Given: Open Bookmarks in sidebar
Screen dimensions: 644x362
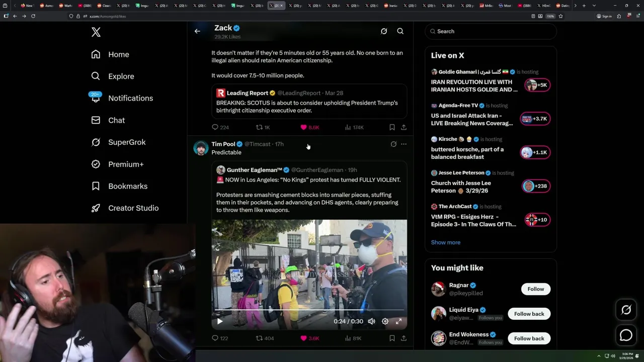Looking at the screenshot, I should pyautogui.click(x=119, y=186).
